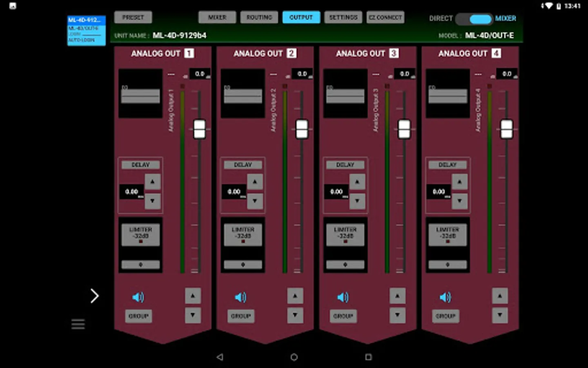The height and width of the screenshot is (368, 588).
Task: Toggle LIMITER -32dB on Analog Out 3
Action: coord(345,235)
